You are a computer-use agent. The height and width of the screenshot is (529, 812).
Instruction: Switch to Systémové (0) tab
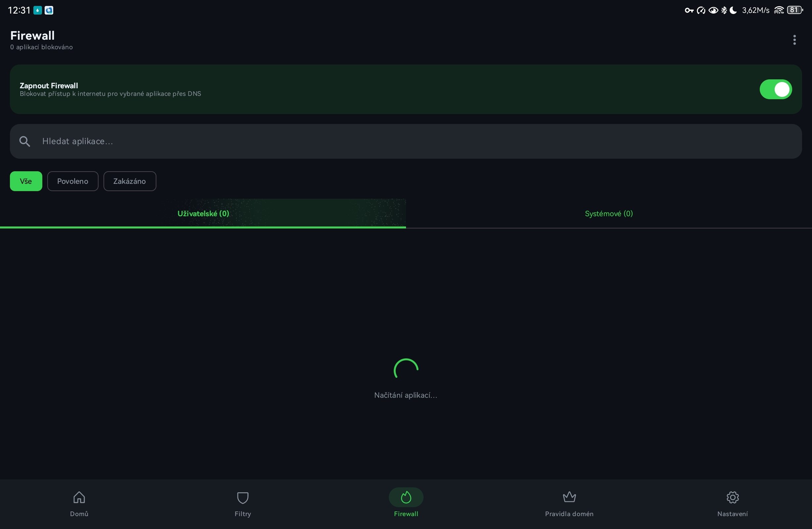(x=609, y=214)
